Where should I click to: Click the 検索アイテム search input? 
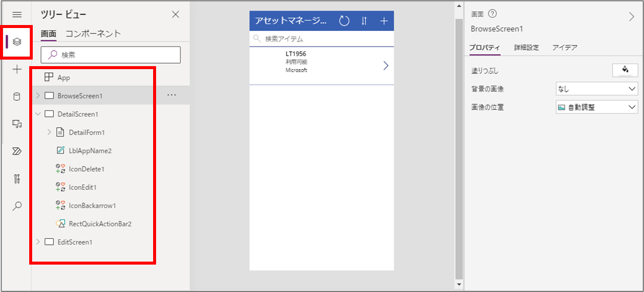pos(322,39)
